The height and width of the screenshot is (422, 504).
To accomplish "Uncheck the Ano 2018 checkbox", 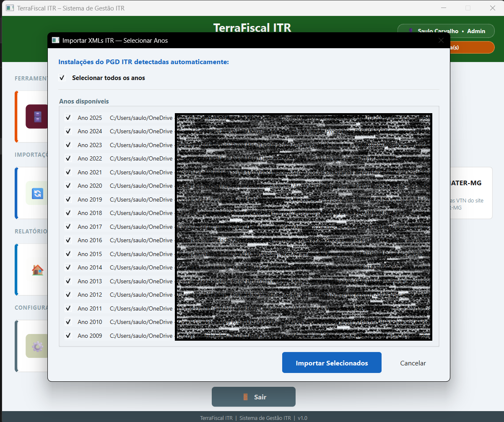I will [68, 213].
